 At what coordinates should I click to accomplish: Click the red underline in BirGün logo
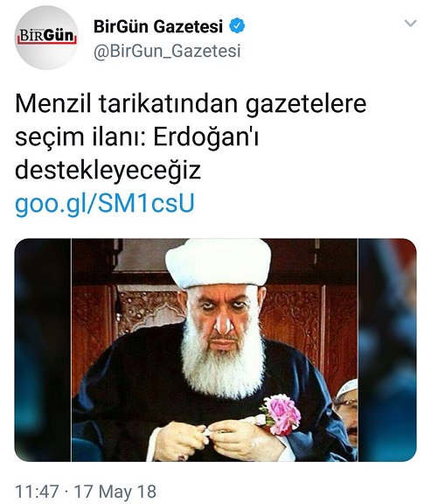tap(47, 42)
